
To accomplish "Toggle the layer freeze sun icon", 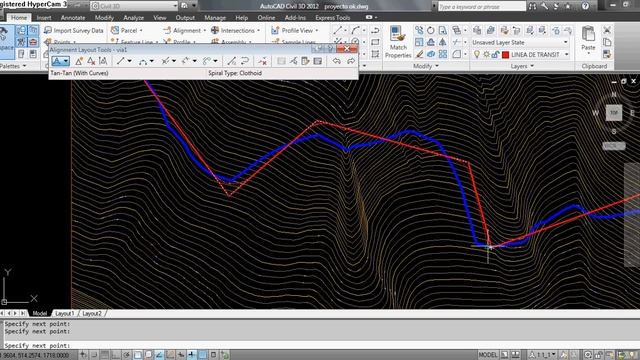I will pyautogui.click(x=486, y=54).
